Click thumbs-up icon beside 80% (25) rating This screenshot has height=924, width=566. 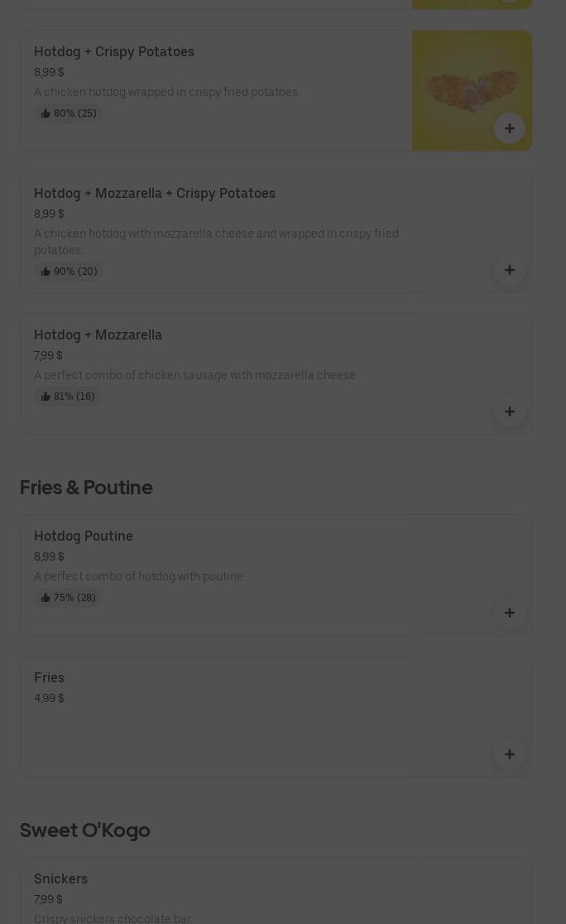[x=46, y=113]
